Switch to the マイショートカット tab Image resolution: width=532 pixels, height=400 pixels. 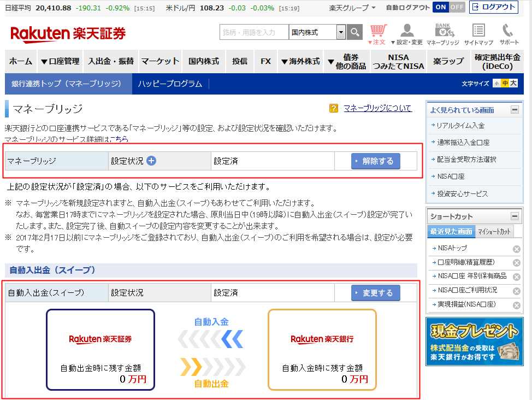(494, 232)
